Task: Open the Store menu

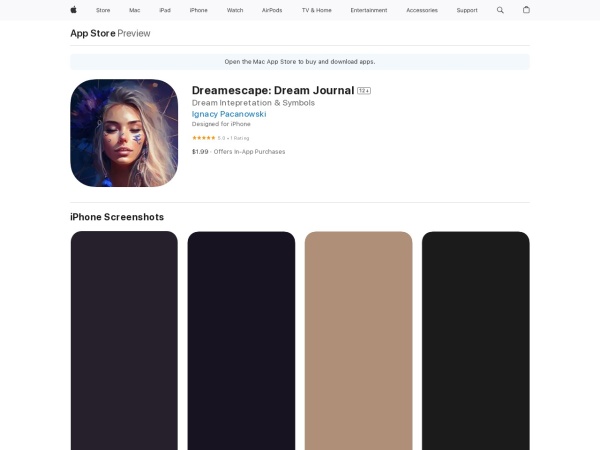Action: (x=103, y=10)
